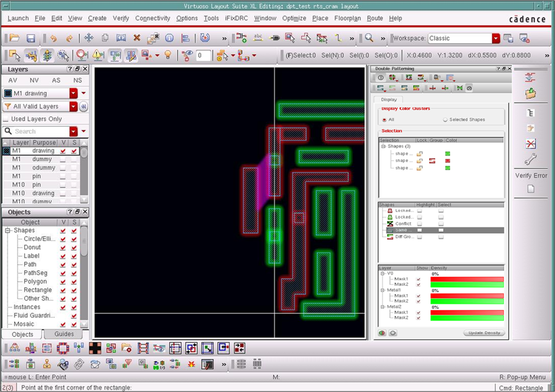The width and height of the screenshot is (555, 392).
Task: Open the Properties info icon
Action: pyautogui.click(x=169, y=38)
